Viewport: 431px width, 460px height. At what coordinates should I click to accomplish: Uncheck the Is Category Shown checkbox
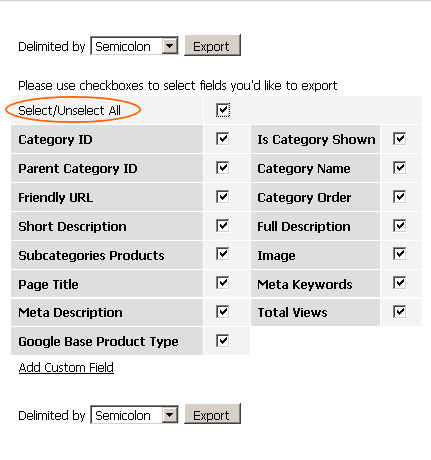399,139
